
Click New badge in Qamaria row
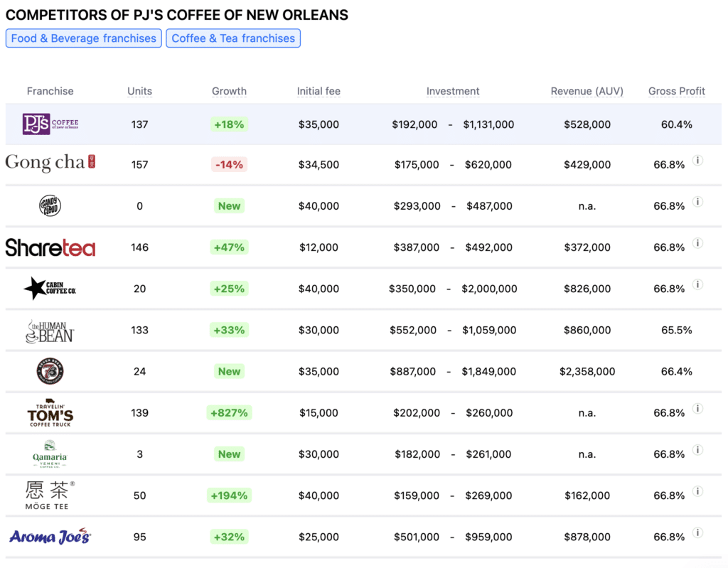coord(229,454)
